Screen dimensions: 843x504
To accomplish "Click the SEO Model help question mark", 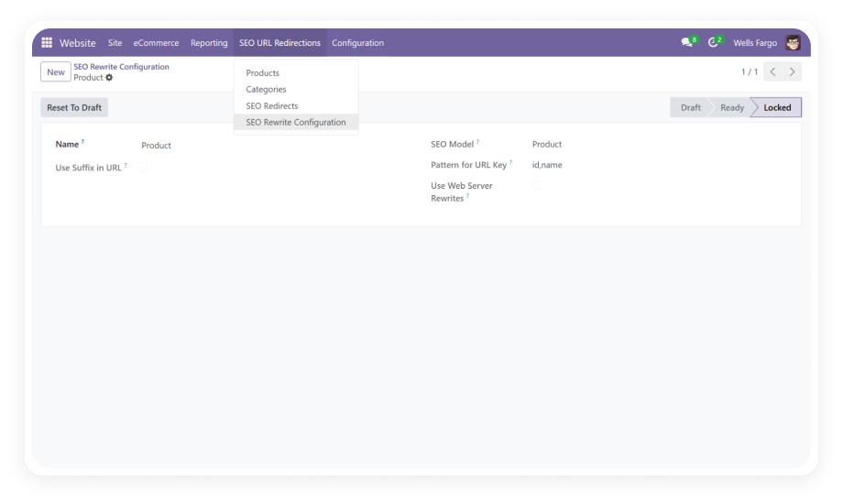I will click(477, 141).
